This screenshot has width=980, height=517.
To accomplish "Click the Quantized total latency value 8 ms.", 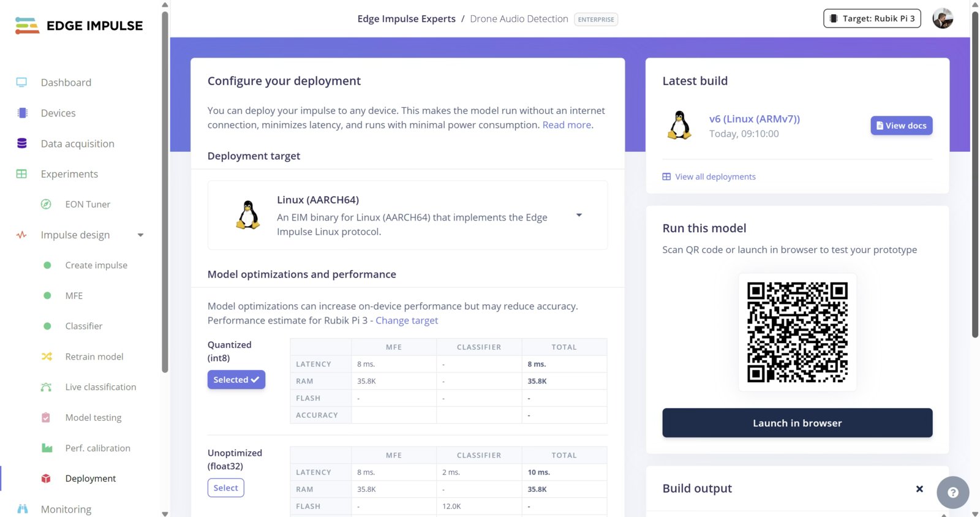I will point(537,364).
